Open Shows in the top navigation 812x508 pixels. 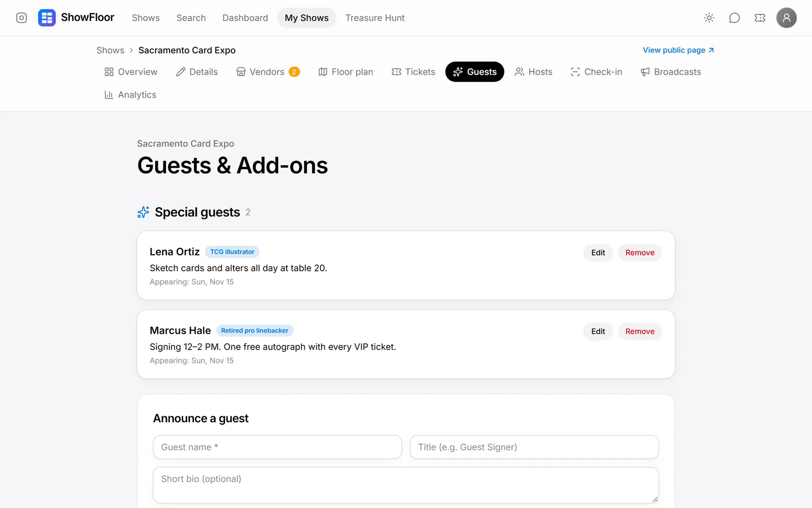tap(146, 18)
